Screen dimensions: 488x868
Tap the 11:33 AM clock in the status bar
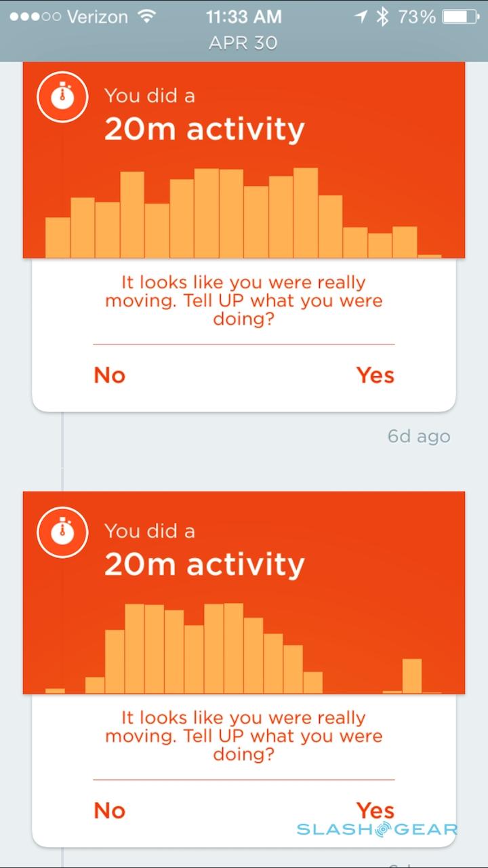(x=243, y=17)
